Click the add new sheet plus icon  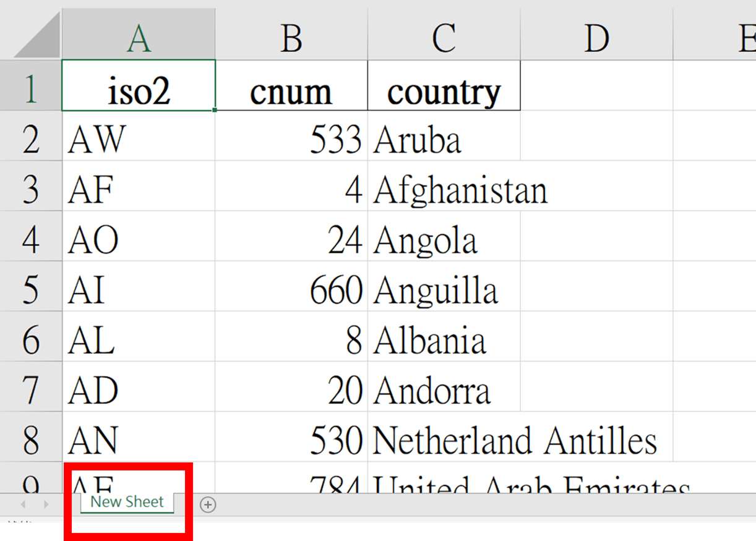point(208,505)
